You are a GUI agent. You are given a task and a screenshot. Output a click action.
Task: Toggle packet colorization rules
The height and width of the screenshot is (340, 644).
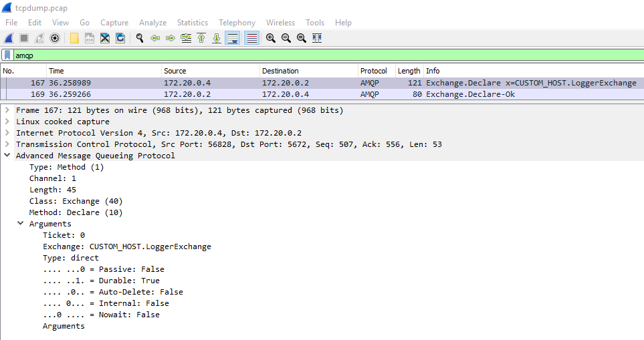point(251,38)
